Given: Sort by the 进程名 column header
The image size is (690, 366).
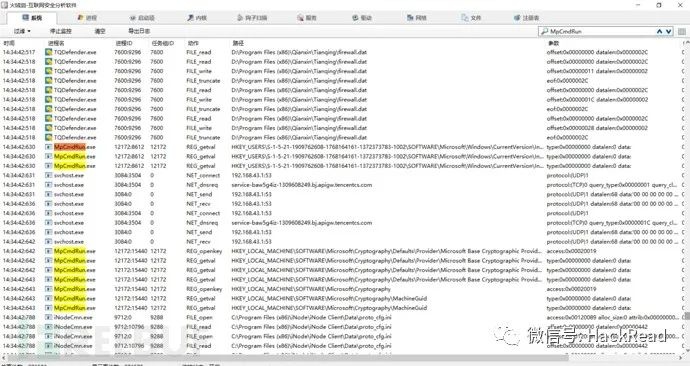Looking at the screenshot, I should 56,43.
